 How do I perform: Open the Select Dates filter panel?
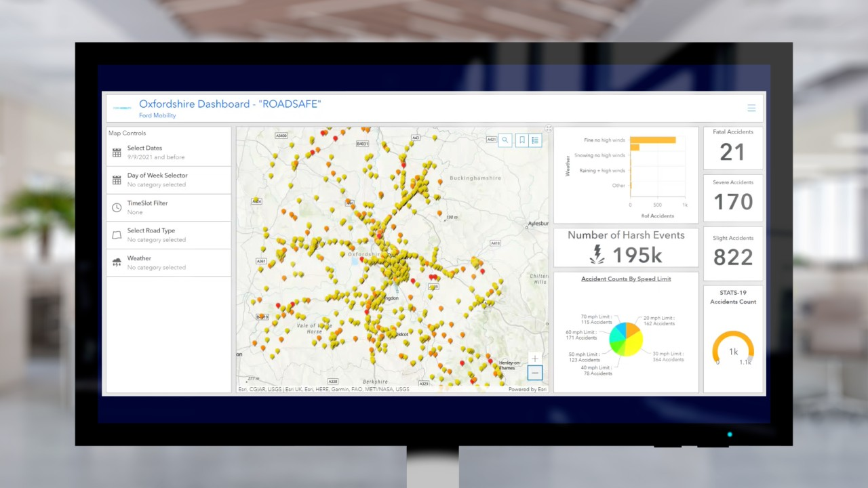(144, 148)
